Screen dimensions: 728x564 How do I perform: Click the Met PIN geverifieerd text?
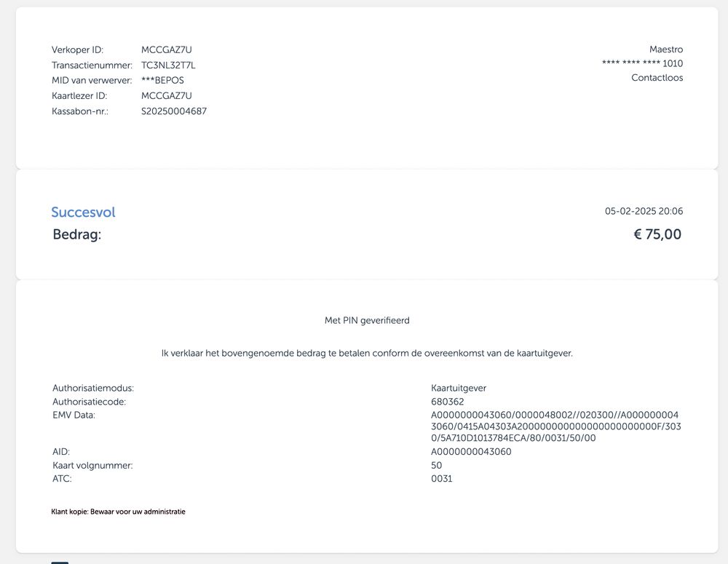coord(367,320)
